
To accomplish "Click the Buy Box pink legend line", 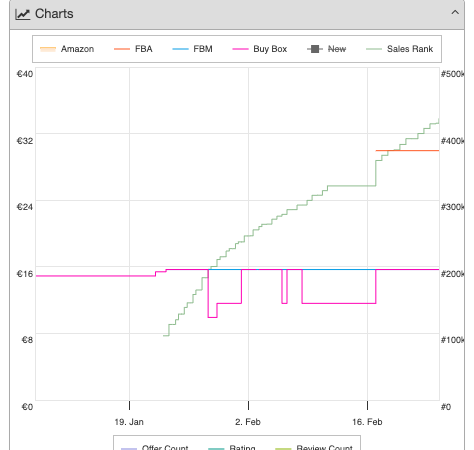I will pos(240,49).
